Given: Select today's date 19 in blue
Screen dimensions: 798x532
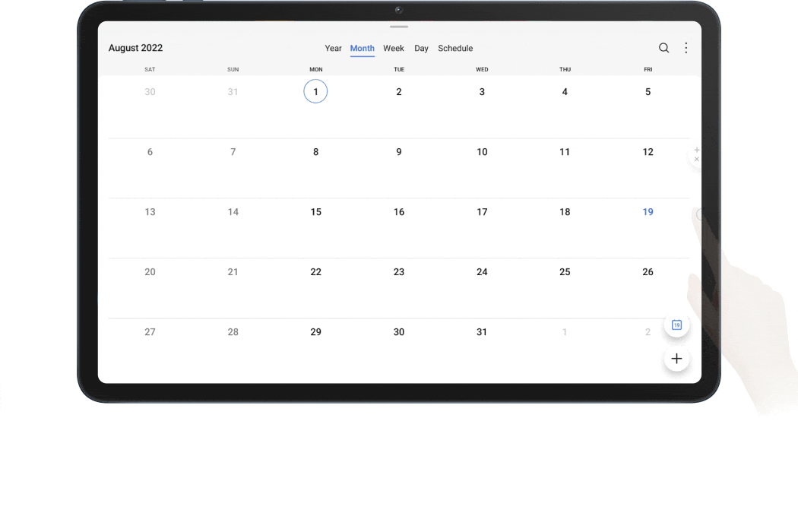Looking at the screenshot, I should (x=648, y=212).
